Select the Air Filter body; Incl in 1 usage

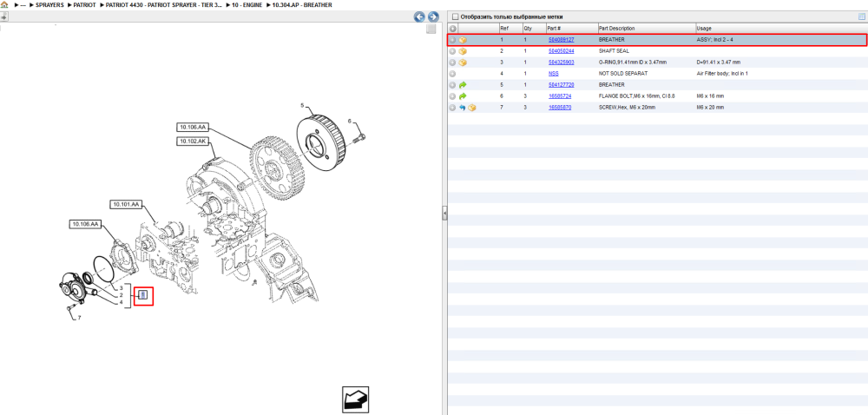(x=722, y=74)
